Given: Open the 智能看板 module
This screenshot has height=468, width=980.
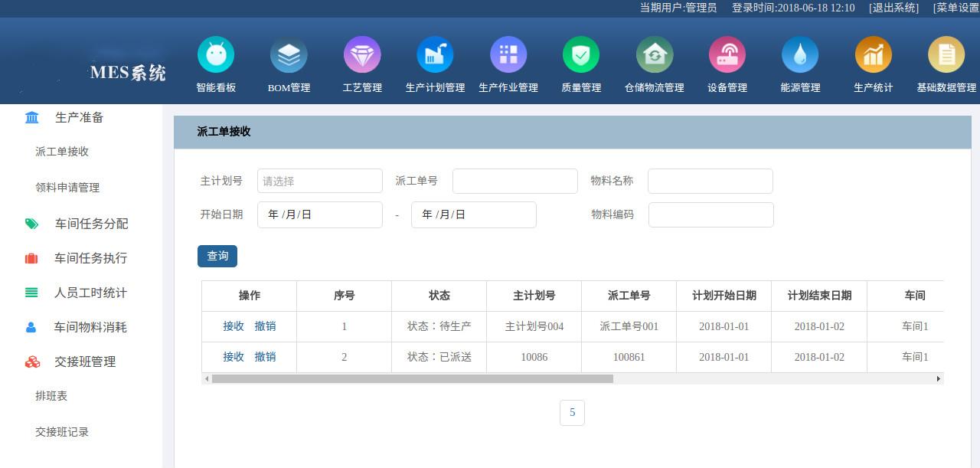Looking at the screenshot, I should [x=215, y=55].
